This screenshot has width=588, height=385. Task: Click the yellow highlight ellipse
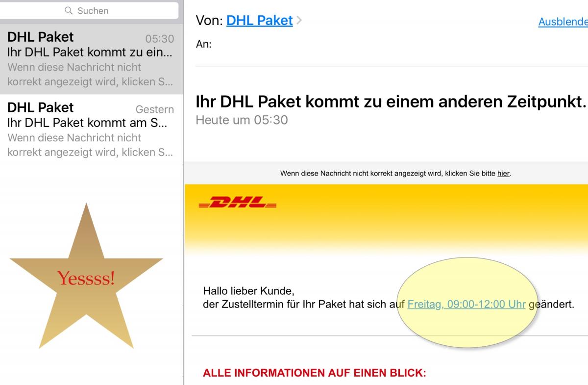coord(467,303)
